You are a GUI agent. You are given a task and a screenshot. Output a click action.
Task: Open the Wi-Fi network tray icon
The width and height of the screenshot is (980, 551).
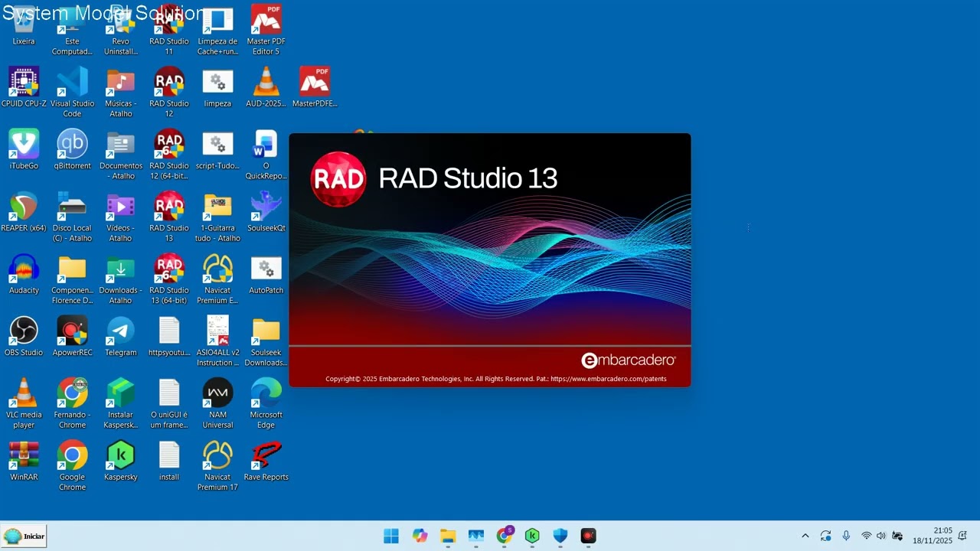pyautogui.click(x=866, y=536)
